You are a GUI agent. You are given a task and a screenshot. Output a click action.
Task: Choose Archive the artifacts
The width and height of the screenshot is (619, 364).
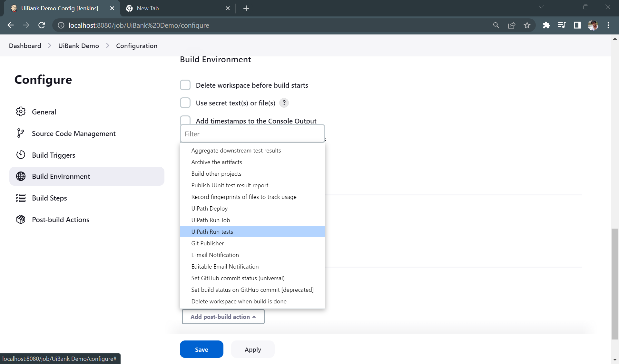click(252, 162)
